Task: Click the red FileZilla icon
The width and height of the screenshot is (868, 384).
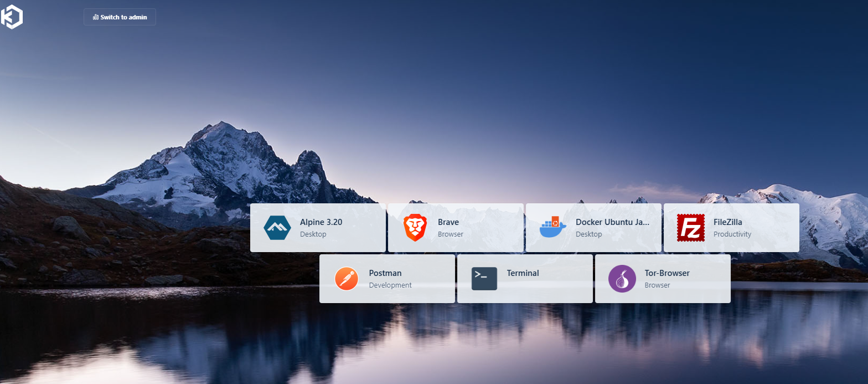Action: click(690, 228)
